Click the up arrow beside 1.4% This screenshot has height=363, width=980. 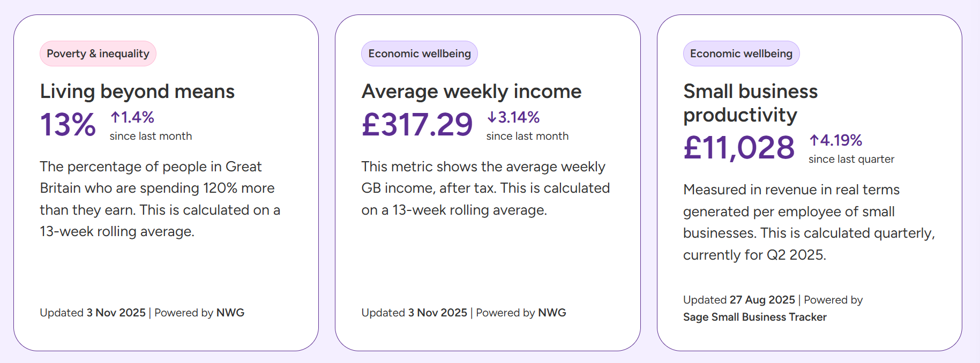click(115, 117)
